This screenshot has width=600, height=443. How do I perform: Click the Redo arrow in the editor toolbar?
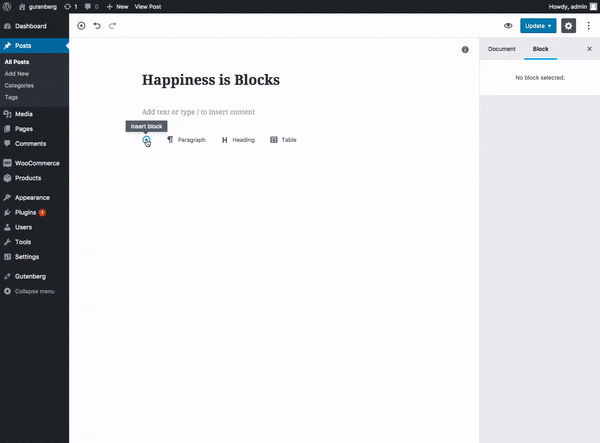click(x=112, y=25)
